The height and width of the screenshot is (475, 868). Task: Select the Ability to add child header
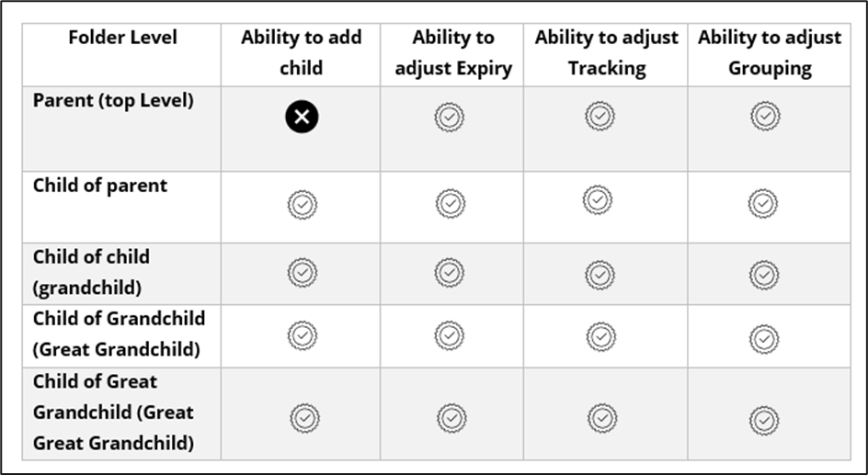pos(301,52)
